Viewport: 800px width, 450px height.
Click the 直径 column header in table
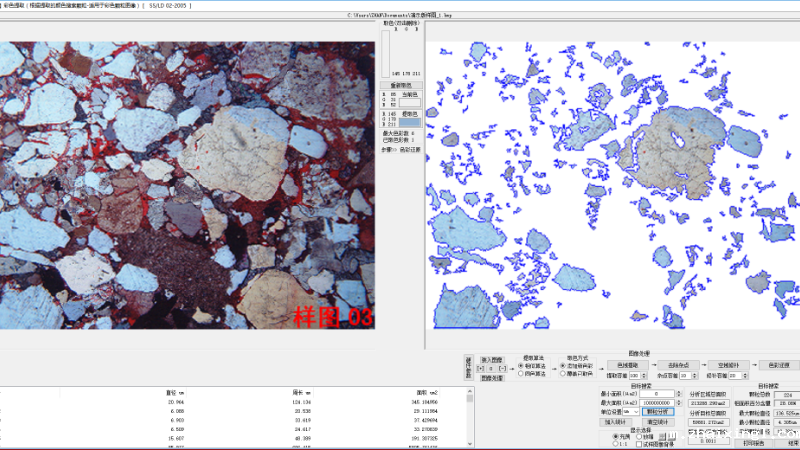point(170,392)
